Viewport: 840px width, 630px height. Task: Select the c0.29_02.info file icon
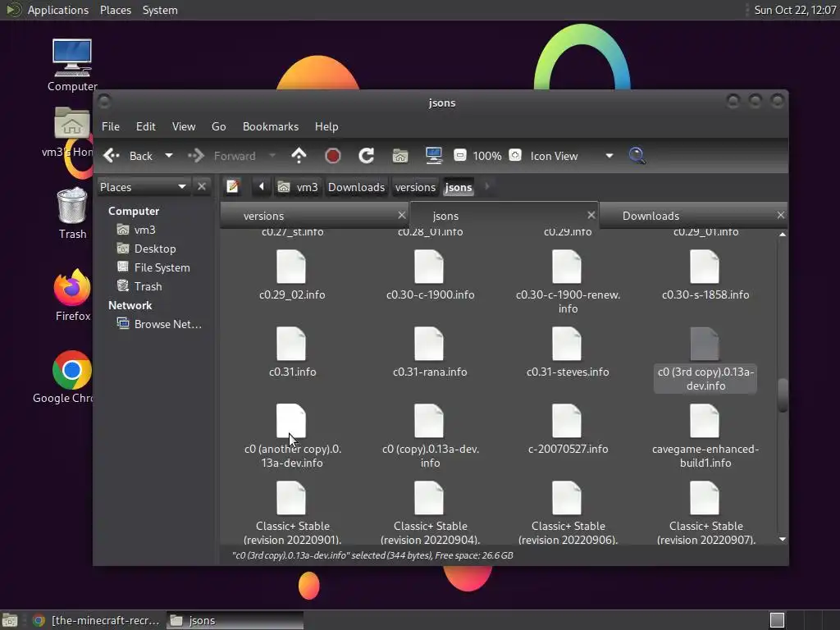291,267
